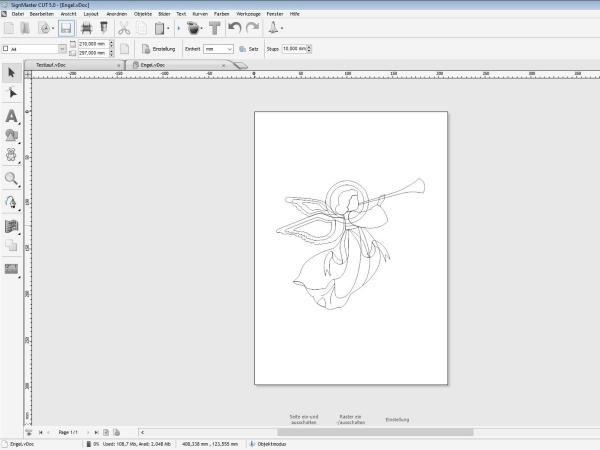The height and width of the screenshot is (450, 600).
Task: Expand the paste icon dropdown arrow
Action: click(170, 29)
